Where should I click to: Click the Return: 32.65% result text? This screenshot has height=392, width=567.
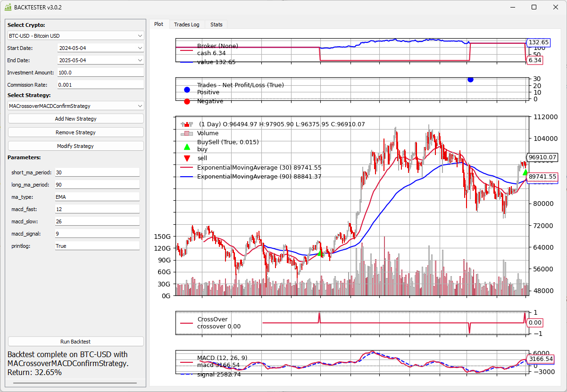point(34,372)
